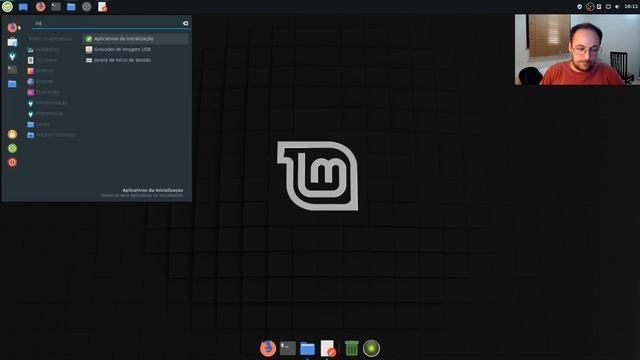640x360 pixels.
Task: Open Firefox from the menu favorites sidebar
Action: [x=12, y=27]
